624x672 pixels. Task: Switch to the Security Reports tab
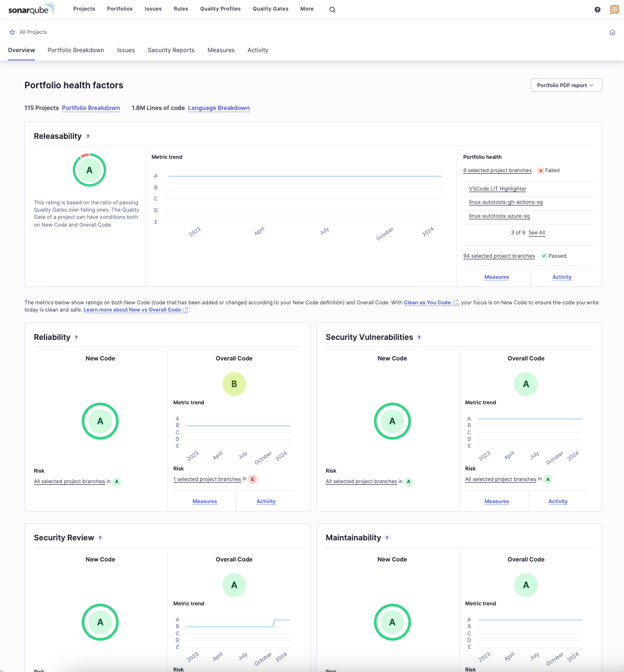click(171, 50)
